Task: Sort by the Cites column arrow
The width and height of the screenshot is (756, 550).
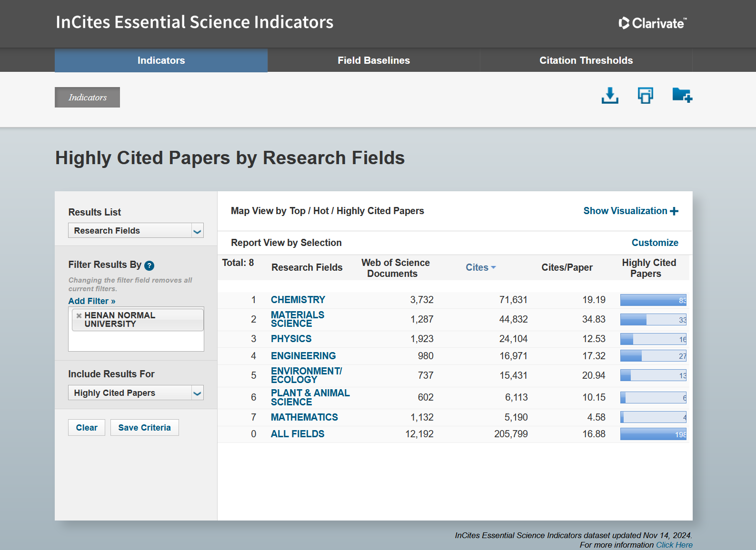Action: [x=493, y=267]
